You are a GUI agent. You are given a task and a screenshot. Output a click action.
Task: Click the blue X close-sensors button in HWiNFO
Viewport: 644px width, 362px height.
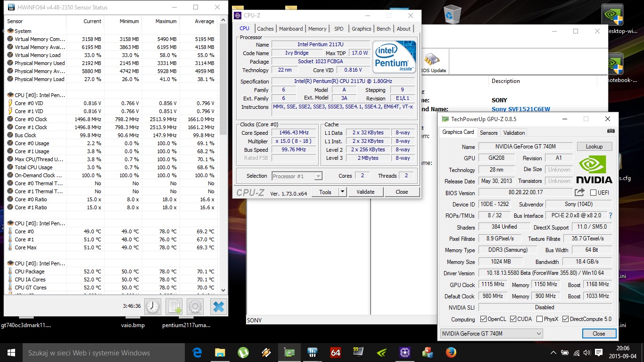click(x=218, y=306)
